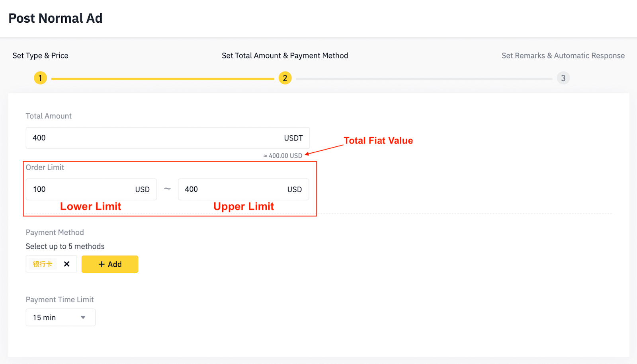Click the + Add payment method button
637x364 pixels.
tap(110, 264)
